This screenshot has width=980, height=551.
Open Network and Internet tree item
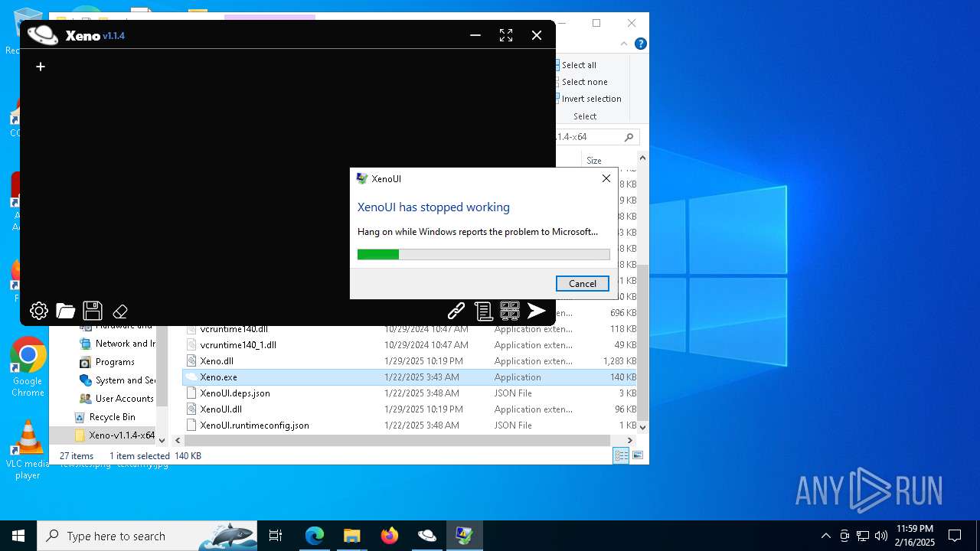[x=117, y=344]
